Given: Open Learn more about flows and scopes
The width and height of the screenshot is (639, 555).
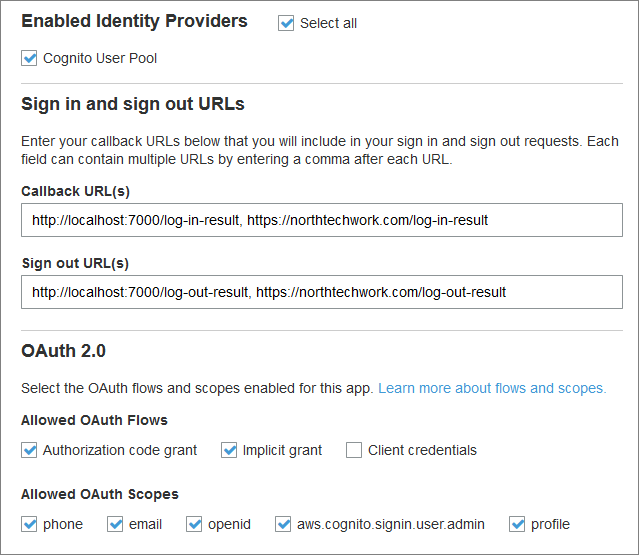Looking at the screenshot, I should (x=492, y=388).
